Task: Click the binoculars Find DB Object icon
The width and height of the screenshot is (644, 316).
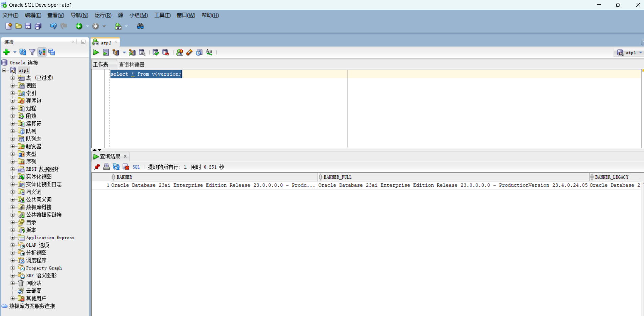Action: 140,26
